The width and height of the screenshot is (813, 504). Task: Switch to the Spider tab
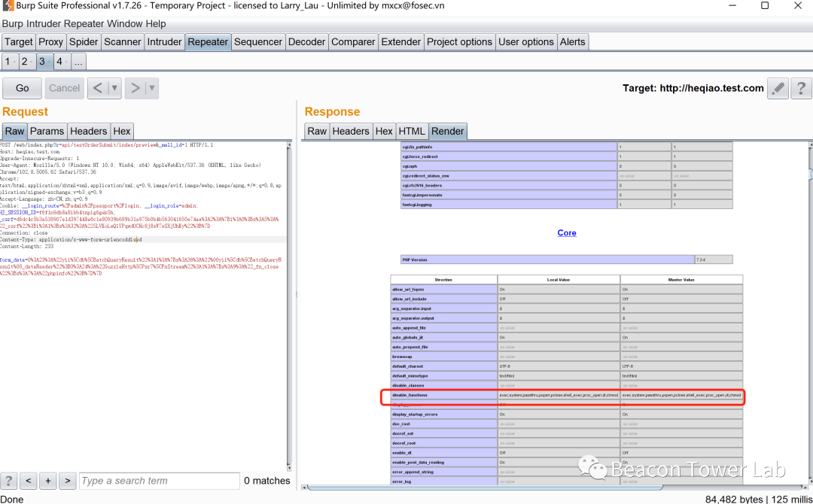pos(84,42)
